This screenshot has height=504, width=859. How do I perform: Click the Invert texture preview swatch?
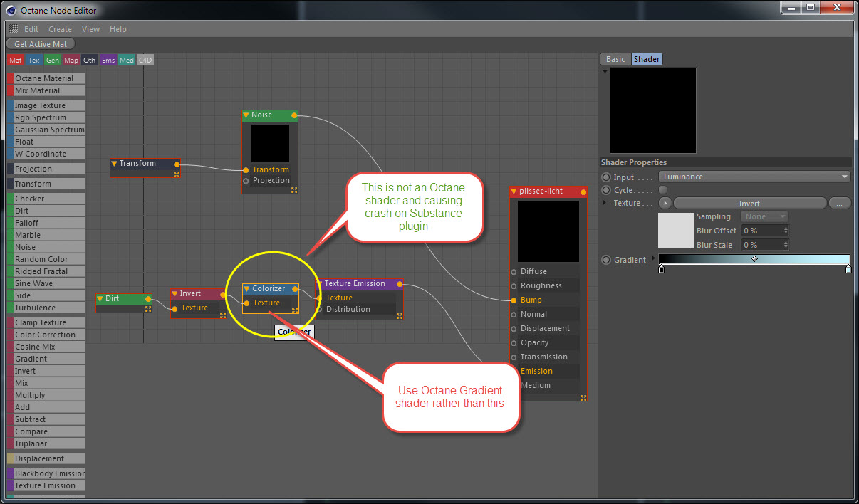pyautogui.click(x=676, y=230)
